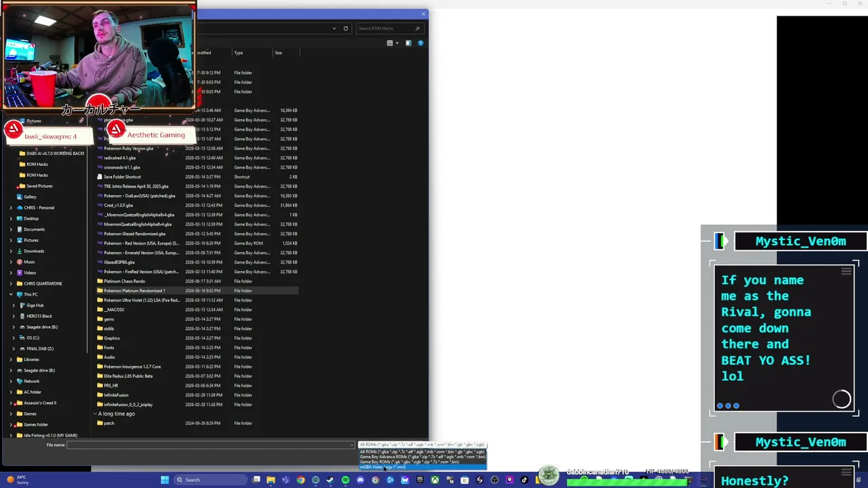Click the InfiniteFusion folder icon
The height and width of the screenshot is (488, 868).
[x=100, y=395]
